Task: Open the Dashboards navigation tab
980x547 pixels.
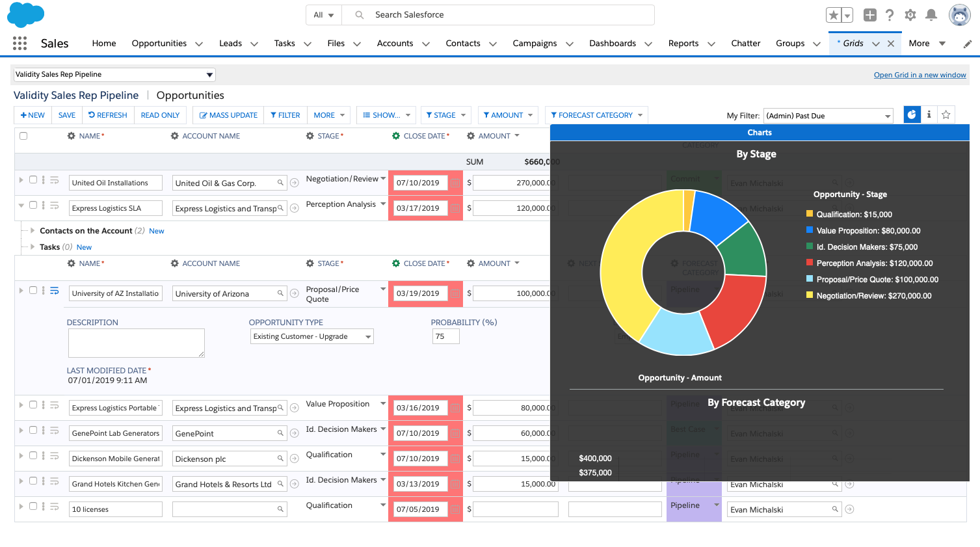Action: point(613,44)
